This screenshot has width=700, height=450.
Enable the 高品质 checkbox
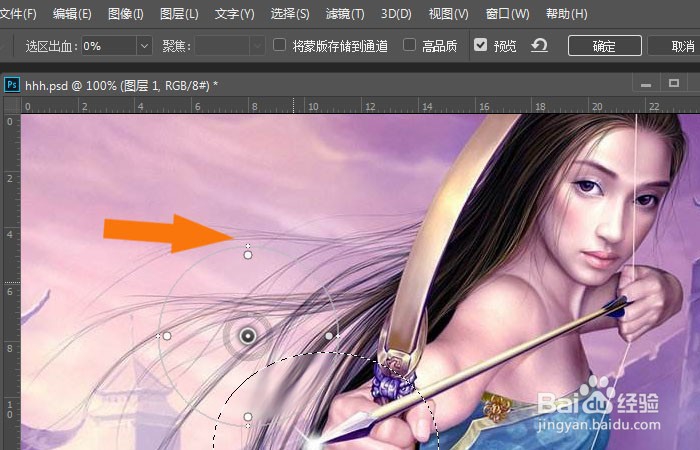[409, 45]
